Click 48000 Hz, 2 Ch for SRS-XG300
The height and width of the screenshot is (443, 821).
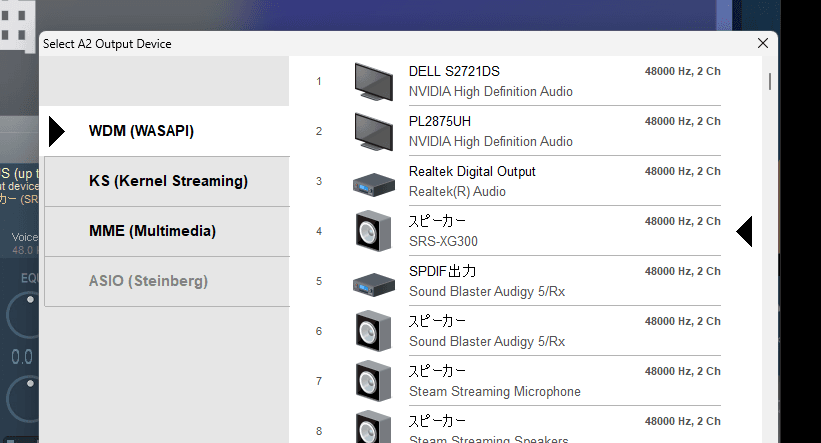pos(682,221)
